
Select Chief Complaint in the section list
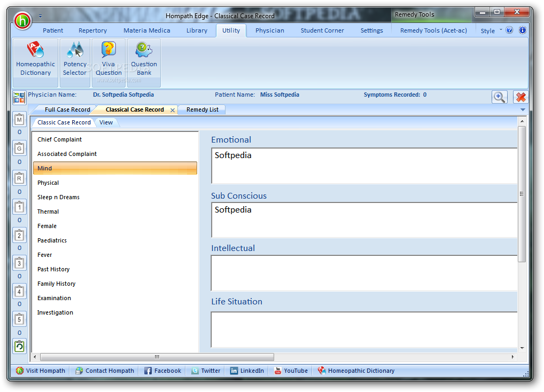point(115,139)
